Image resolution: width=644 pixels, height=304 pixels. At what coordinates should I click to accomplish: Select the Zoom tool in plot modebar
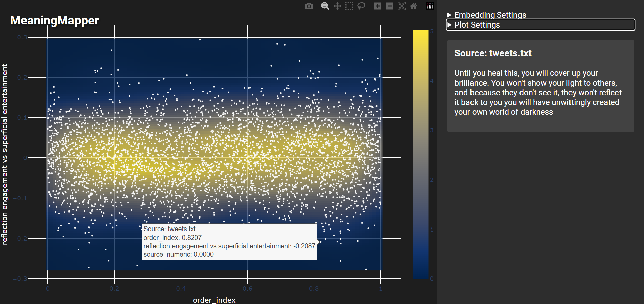coord(325,6)
